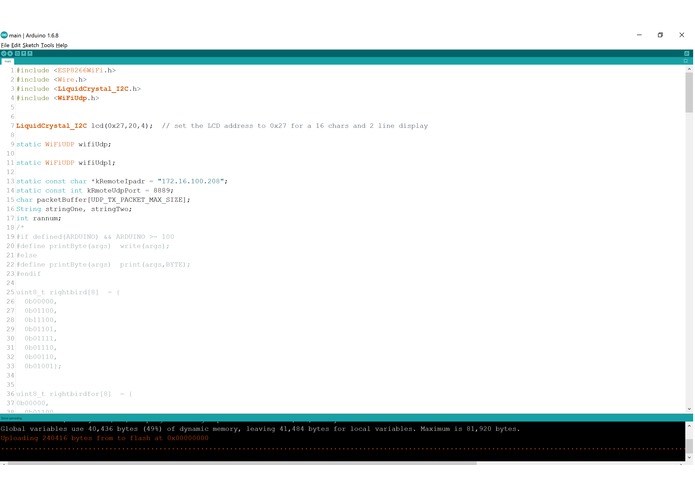
Task: Click the IP string "172.16.100.208"
Action: point(191,181)
